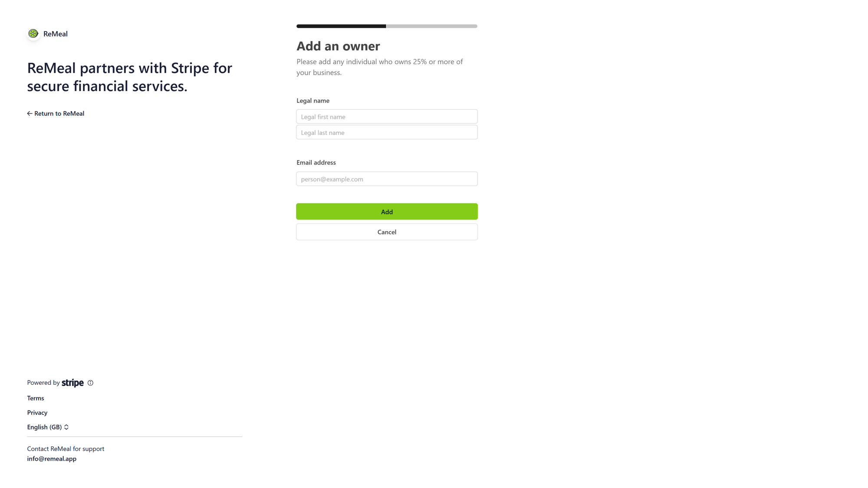Click the Stripe wordmark logo
Screen dimensions: 868x488
pyautogui.click(x=72, y=383)
